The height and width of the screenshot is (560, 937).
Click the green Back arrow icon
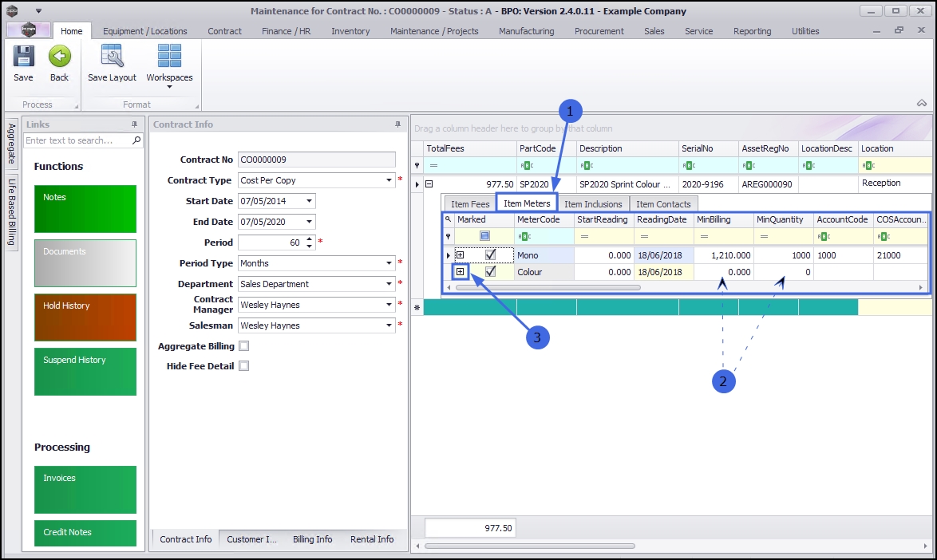[59, 57]
